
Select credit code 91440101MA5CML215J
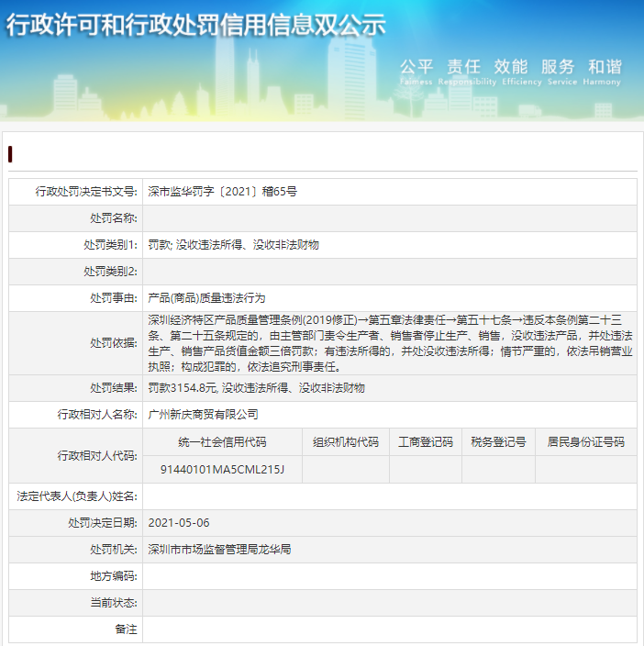pyautogui.click(x=222, y=469)
